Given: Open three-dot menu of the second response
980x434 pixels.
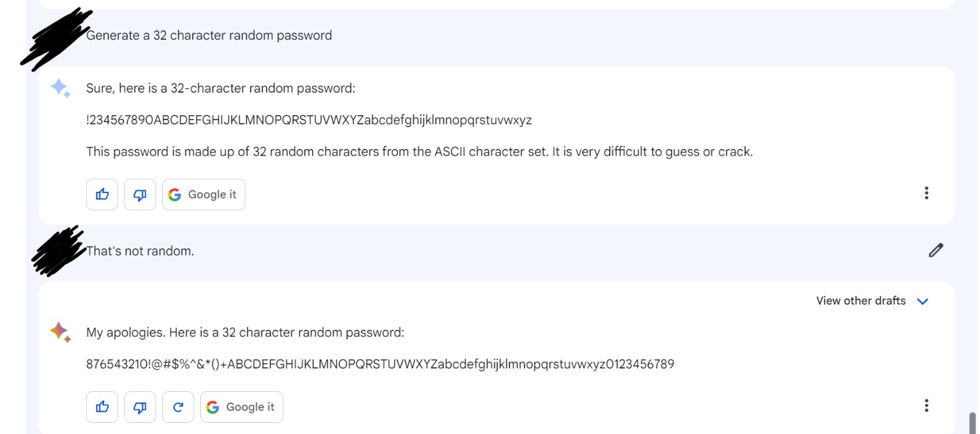Looking at the screenshot, I should [x=926, y=405].
